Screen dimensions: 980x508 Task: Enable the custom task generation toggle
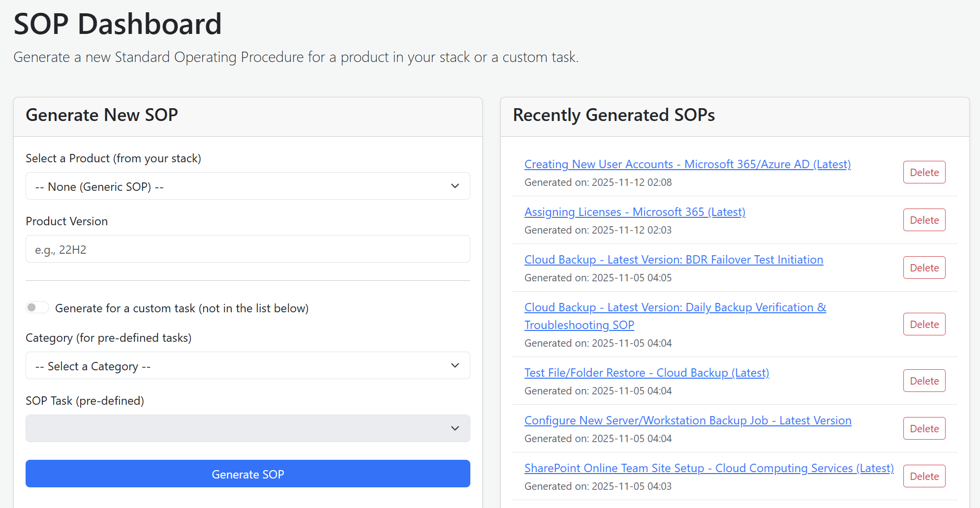click(x=37, y=307)
